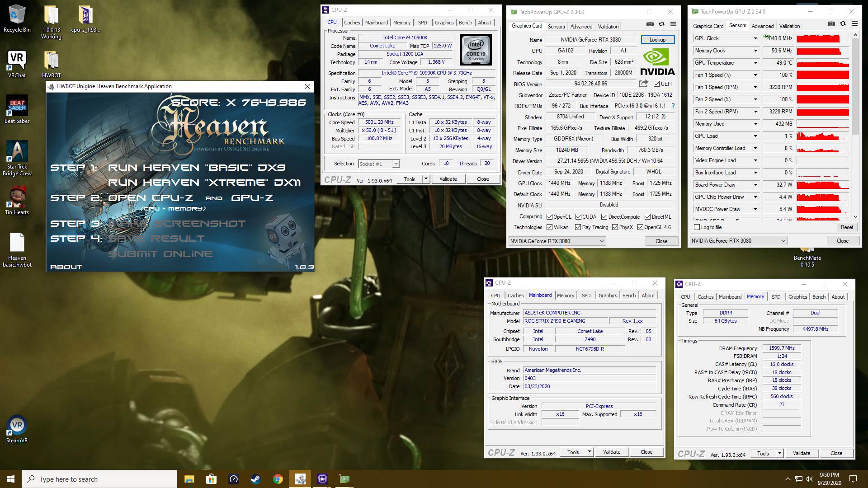Viewport: 868px width, 488px height.
Task: Toggle Vulkan checkbox
Action: (549, 227)
